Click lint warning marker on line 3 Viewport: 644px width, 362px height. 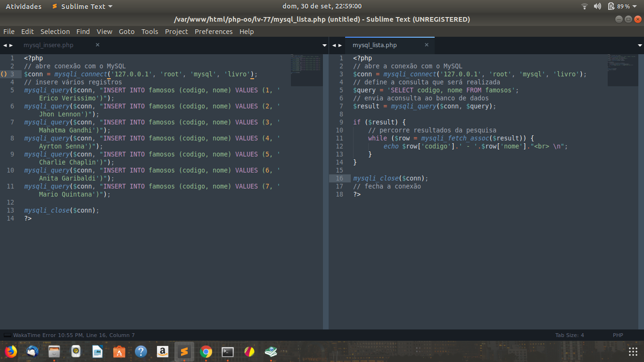(3, 74)
